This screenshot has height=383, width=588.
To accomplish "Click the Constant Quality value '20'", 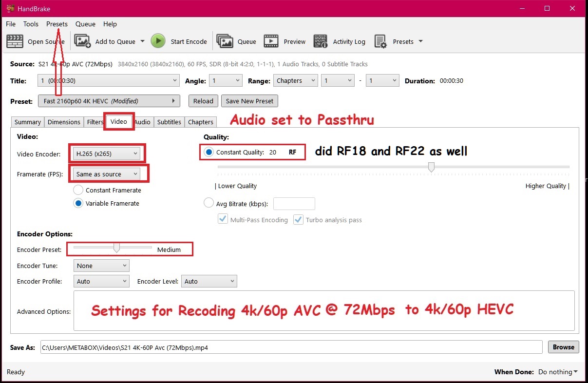I will click(273, 152).
